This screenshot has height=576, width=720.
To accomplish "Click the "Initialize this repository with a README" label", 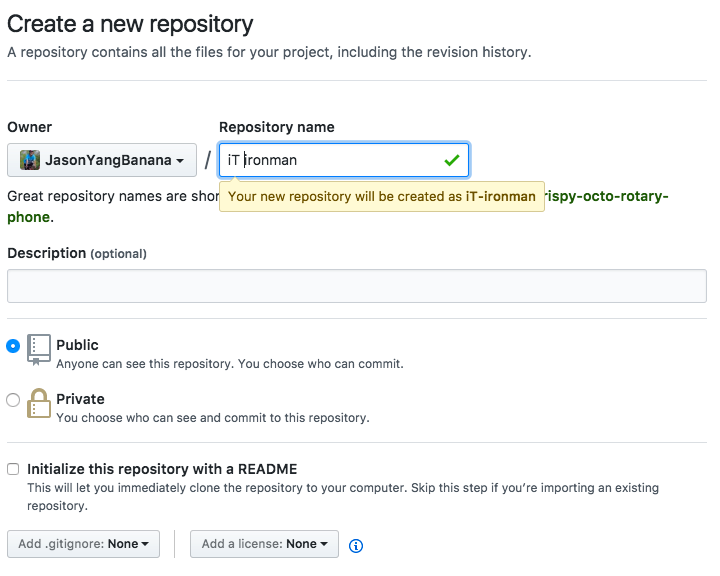I will click(x=162, y=469).
